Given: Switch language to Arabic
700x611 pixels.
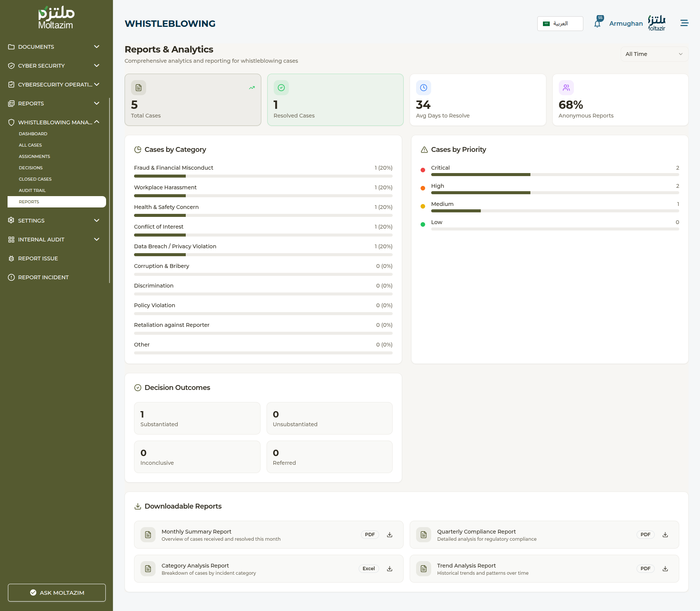Looking at the screenshot, I should (x=560, y=23).
